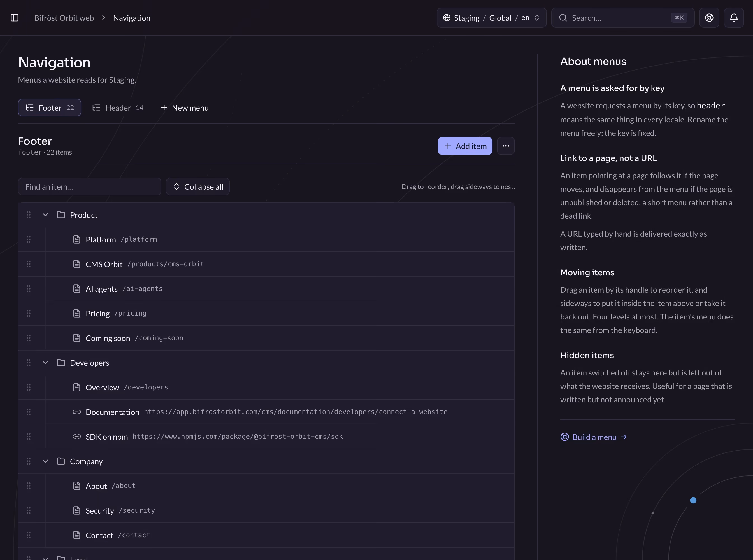Image resolution: width=753 pixels, height=560 pixels.
Task: Click the link icon beside SDK on npm
Action: (x=77, y=437)
